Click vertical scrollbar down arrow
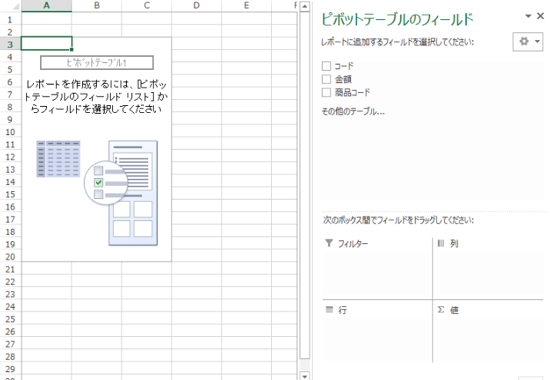Image resolution: width=550 pixels, height=380 pixels. pyautogui.click(x=304, y=376)
